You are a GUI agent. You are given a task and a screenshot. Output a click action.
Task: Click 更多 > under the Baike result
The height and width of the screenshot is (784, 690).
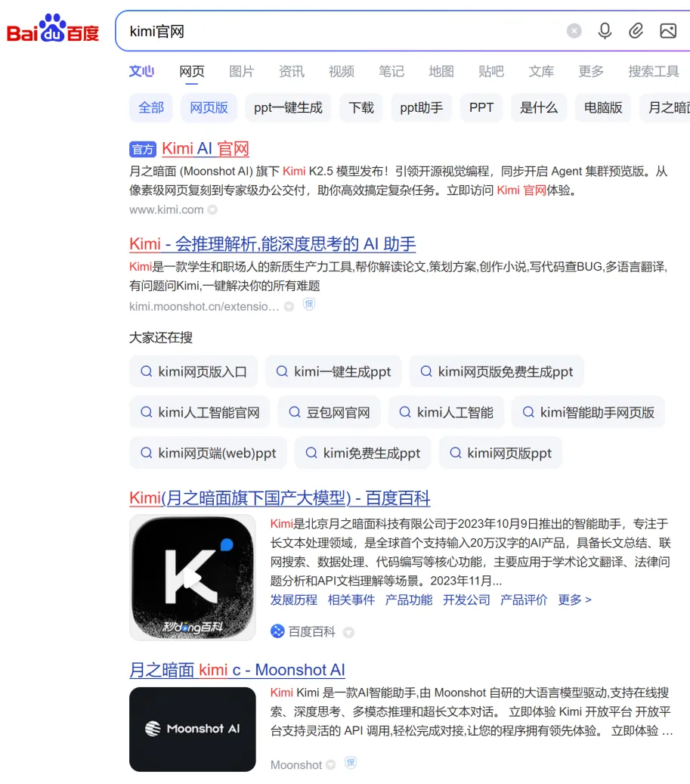(574, 600)
